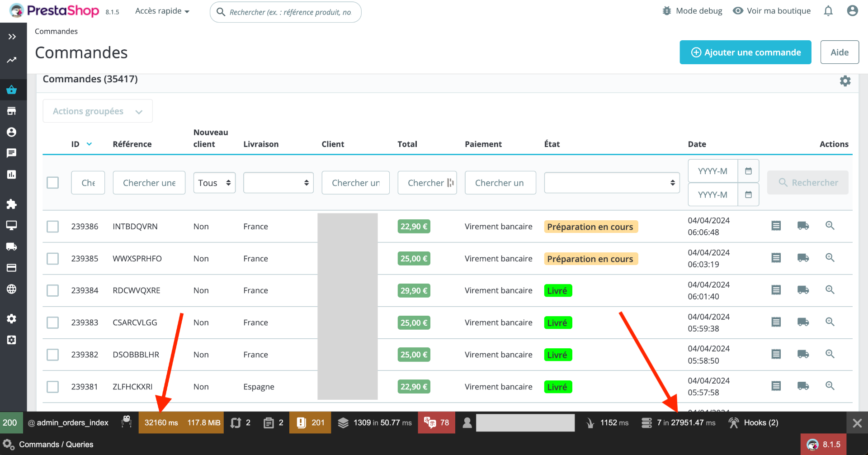The width and height of the screenshot is (868, 455).
Task: Close the Symfony debug toolbar
Action: pos(857,423)
